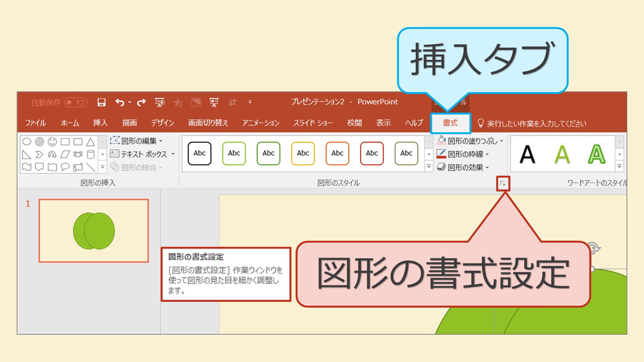Apply the light green Abc shape style
Viewport: 644px width, 362px height.
pyautogui.click(x=234, y=153)
